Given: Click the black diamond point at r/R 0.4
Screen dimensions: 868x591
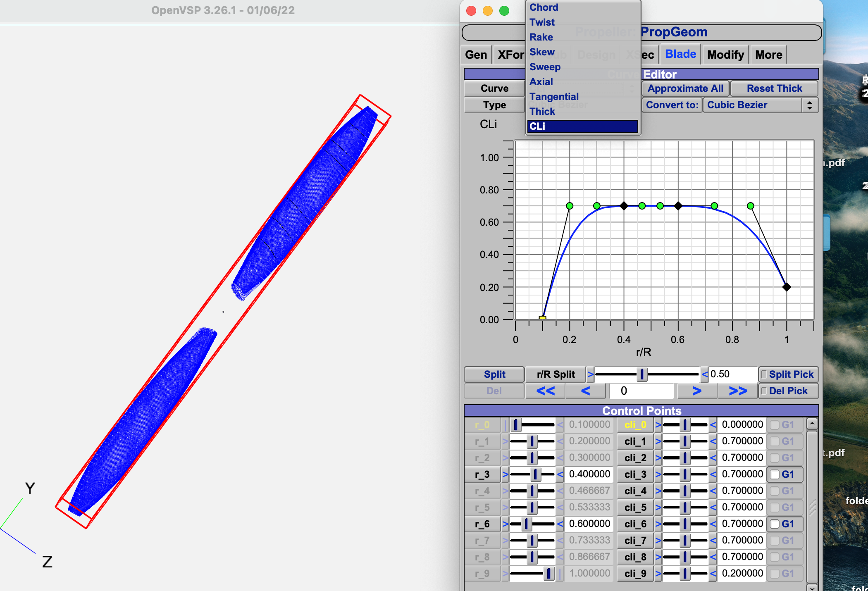Looking at the screenshot, I should [624, 206].
